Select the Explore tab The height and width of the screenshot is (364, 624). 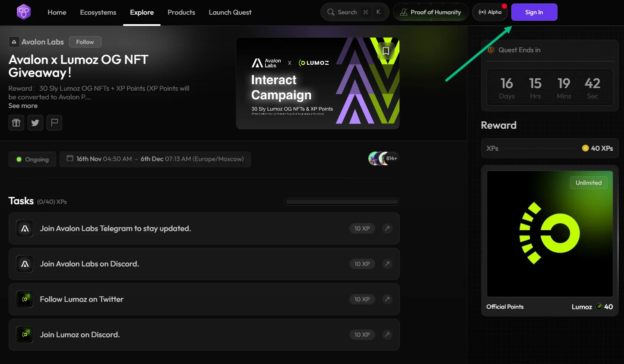pyautogui.click(x=142, y=12)
